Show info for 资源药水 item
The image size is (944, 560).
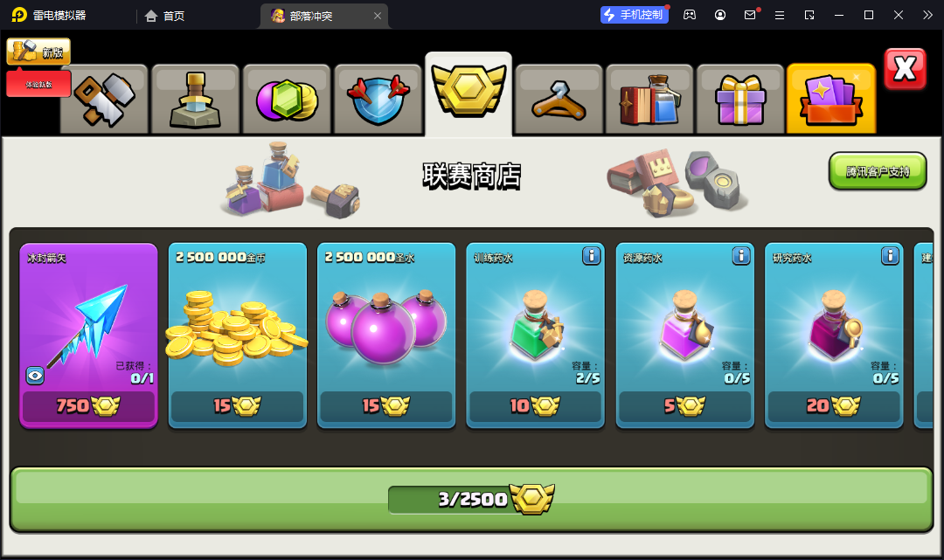point(741,256)
